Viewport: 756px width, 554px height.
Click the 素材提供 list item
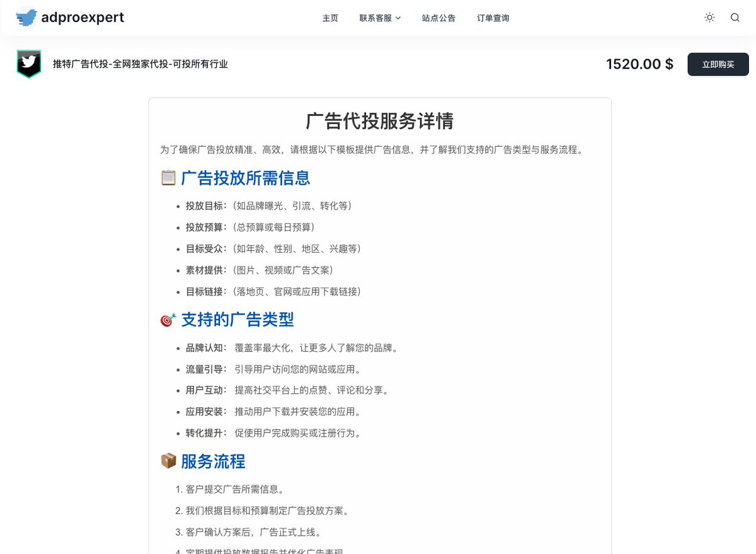[260, 270]
